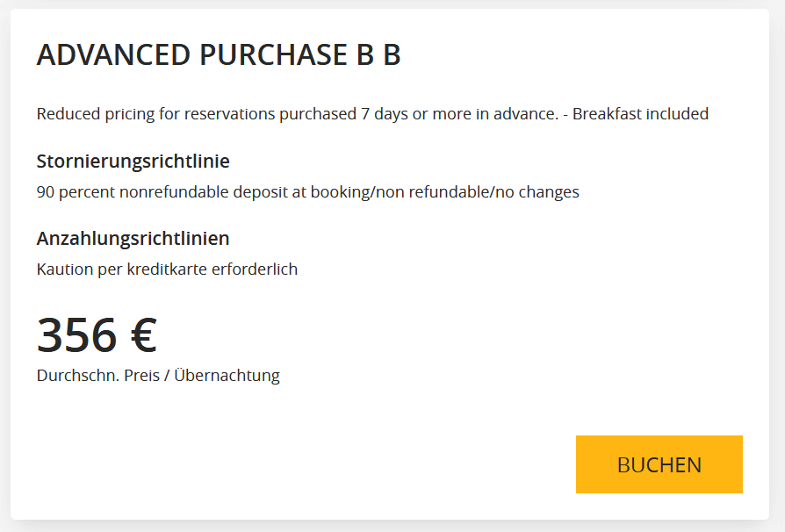Click the ADVANCED PURCHASE B B title

pos(219,54)
